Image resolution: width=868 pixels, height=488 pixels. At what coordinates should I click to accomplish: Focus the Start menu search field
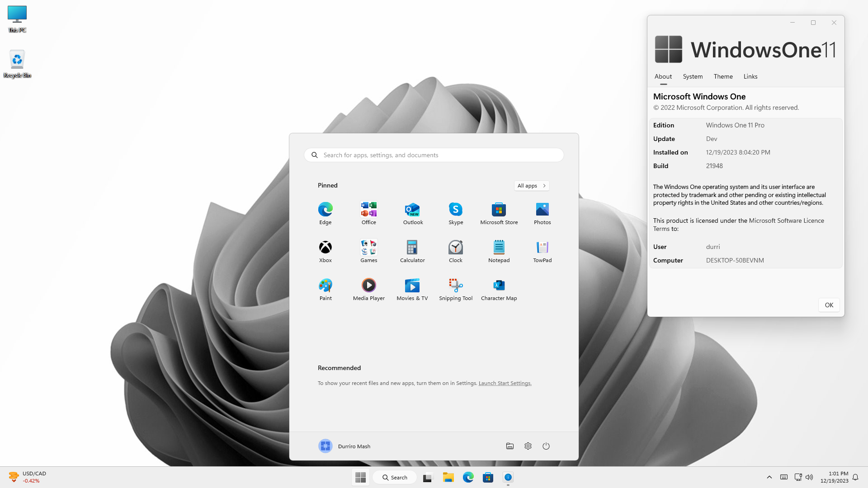(x=434, y=155)
